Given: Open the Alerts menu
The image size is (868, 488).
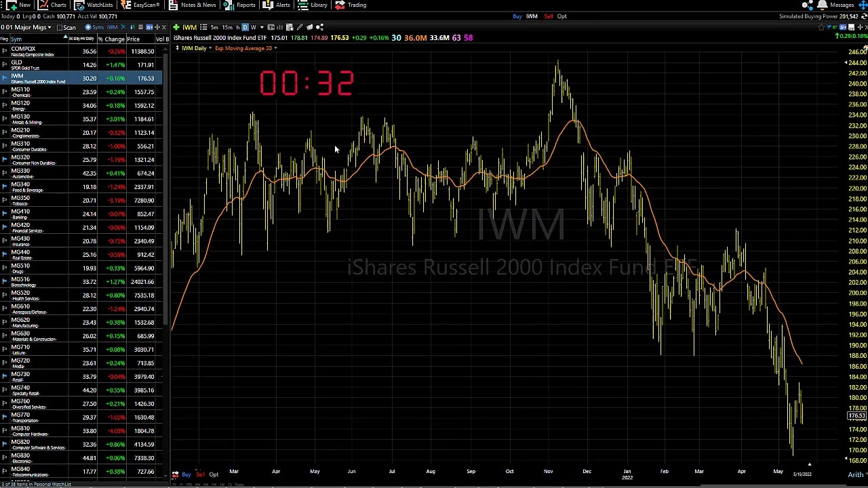Looking at the screenshot, I should coord(277,5).
